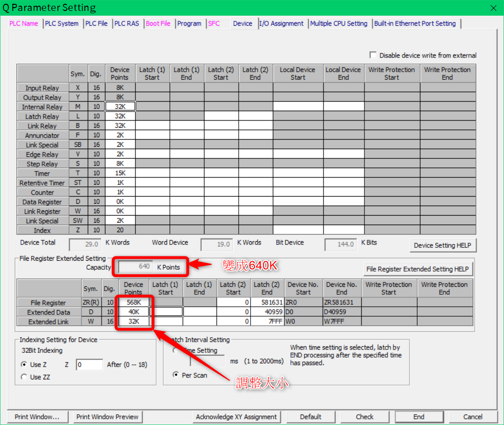Viewport: 504px width, 425px height.
Task: Edit the Internal Relay device points field
Action: (120, 107)
